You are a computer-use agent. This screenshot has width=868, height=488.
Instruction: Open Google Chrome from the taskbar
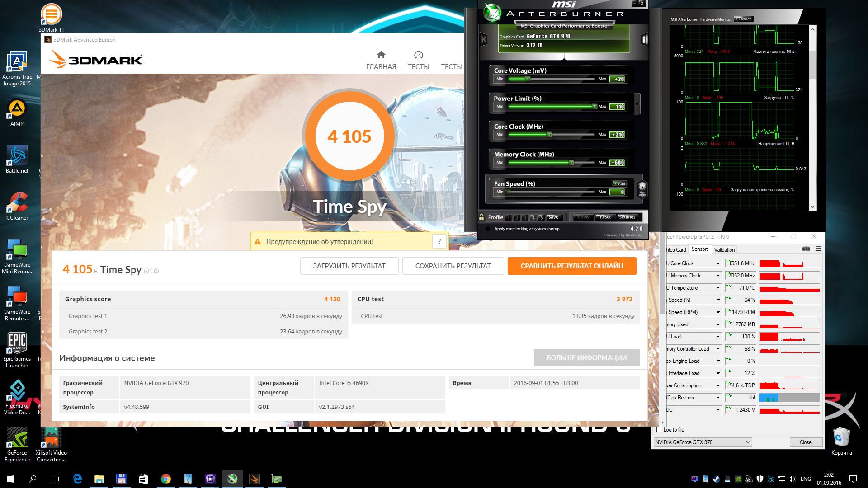166,479
